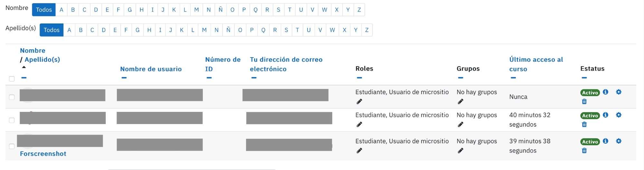Hide the Estatus column via dash toggle
644x170 pixels.
tap(584, 78)
